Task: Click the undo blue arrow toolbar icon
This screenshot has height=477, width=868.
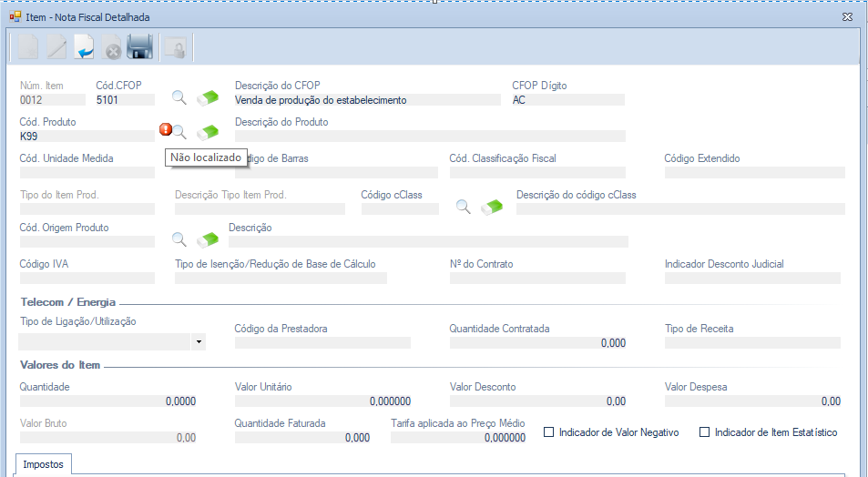Action: click(x=84, y=47)
